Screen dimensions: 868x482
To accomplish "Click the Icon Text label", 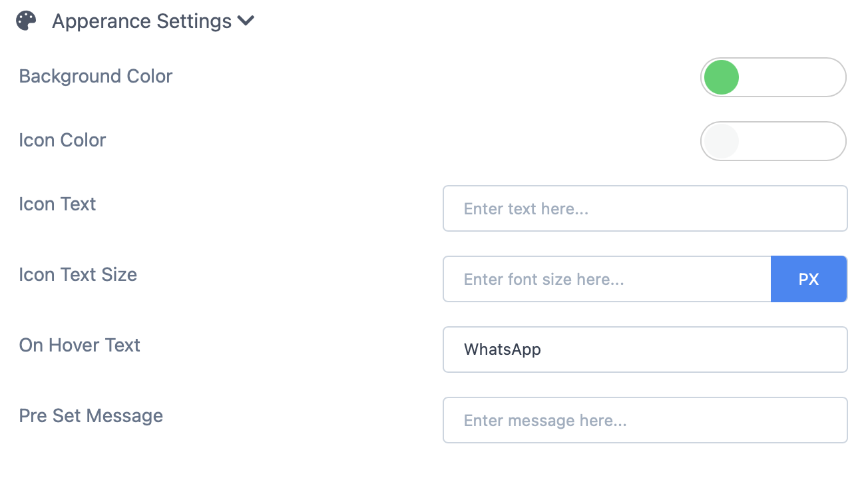I will tap(57, 204).
